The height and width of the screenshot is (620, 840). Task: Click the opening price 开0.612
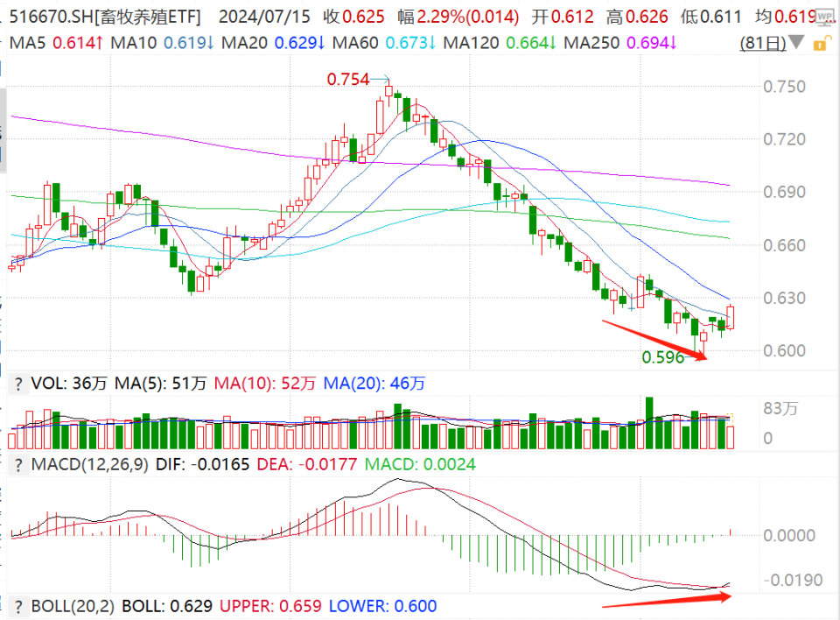563,18
